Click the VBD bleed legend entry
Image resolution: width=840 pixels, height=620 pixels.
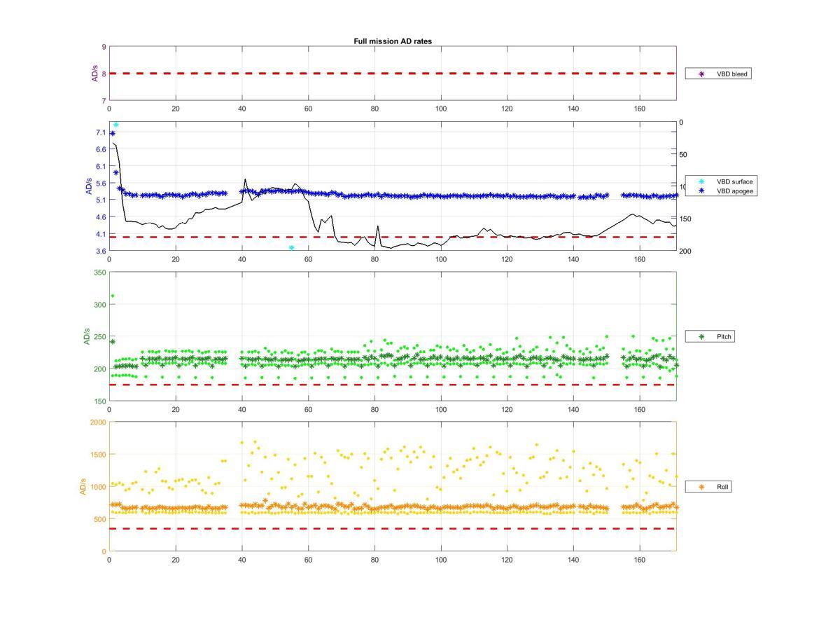click(718, 74)
